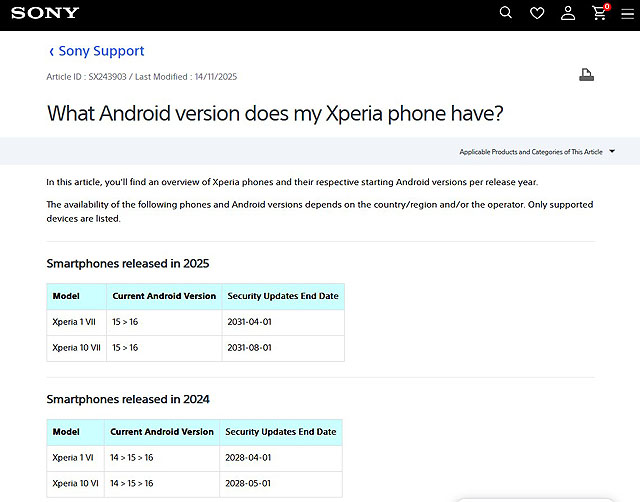640x502 pixels.
Task: Click the back chevron beside Sony Support
Action: pos(51,51)
